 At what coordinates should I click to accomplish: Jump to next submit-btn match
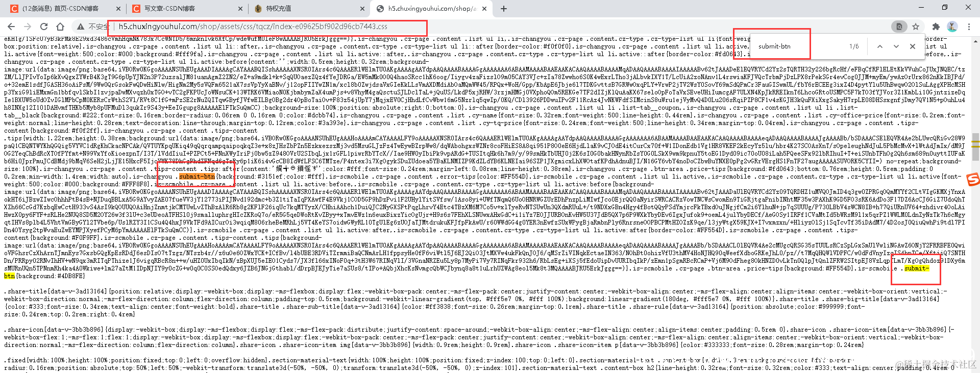pyautogui.click(x=896, y=46)
